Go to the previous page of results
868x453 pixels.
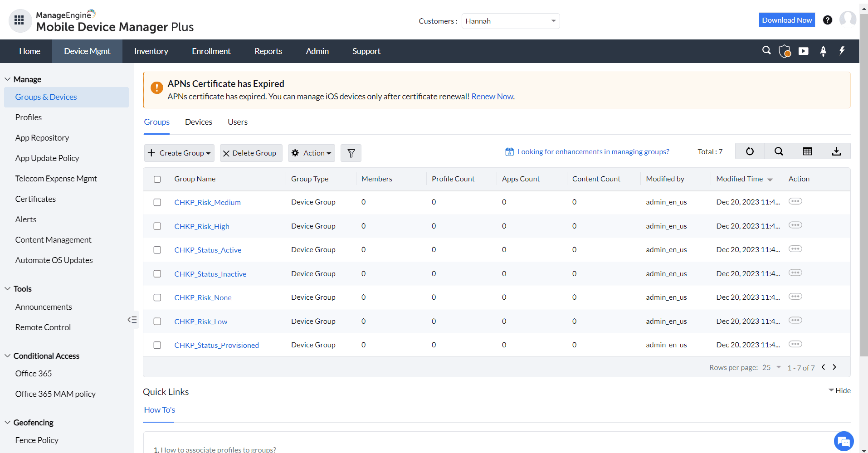click(823, 367)
